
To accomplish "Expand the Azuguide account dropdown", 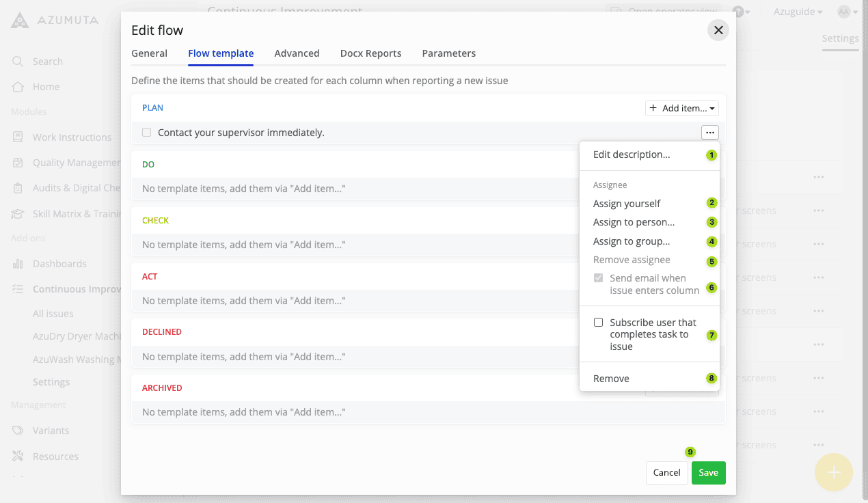I will coord(798,12).
